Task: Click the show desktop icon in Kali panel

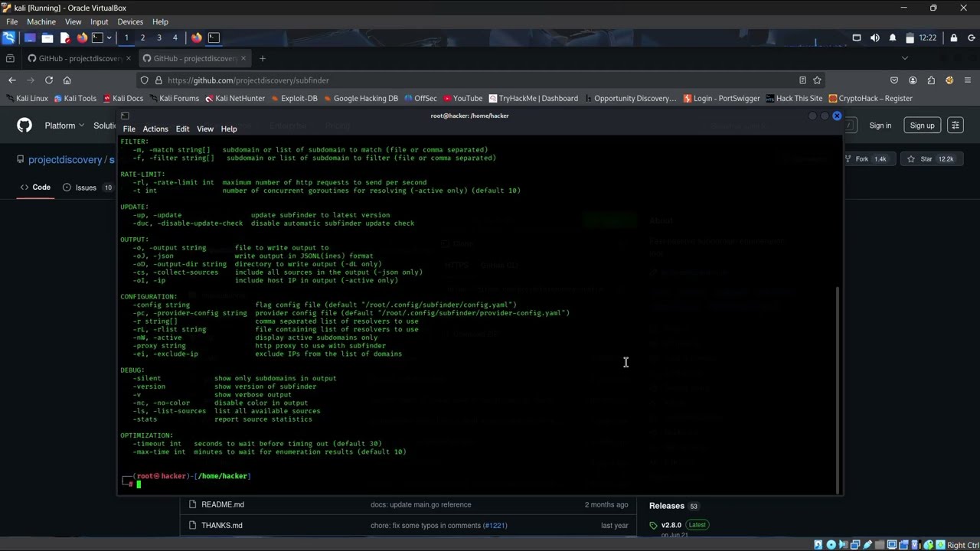Action: [x=30, y=37]
